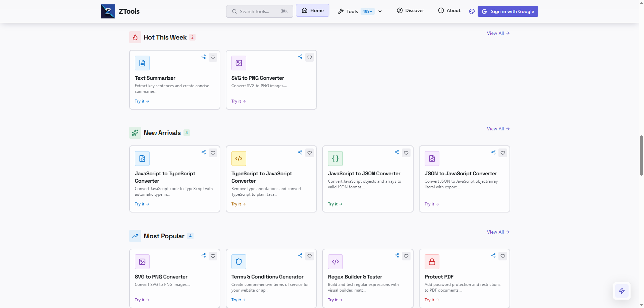Click the JavaScript to JSON braces icon
Screen dimensions: 644x308
[335, 159]
